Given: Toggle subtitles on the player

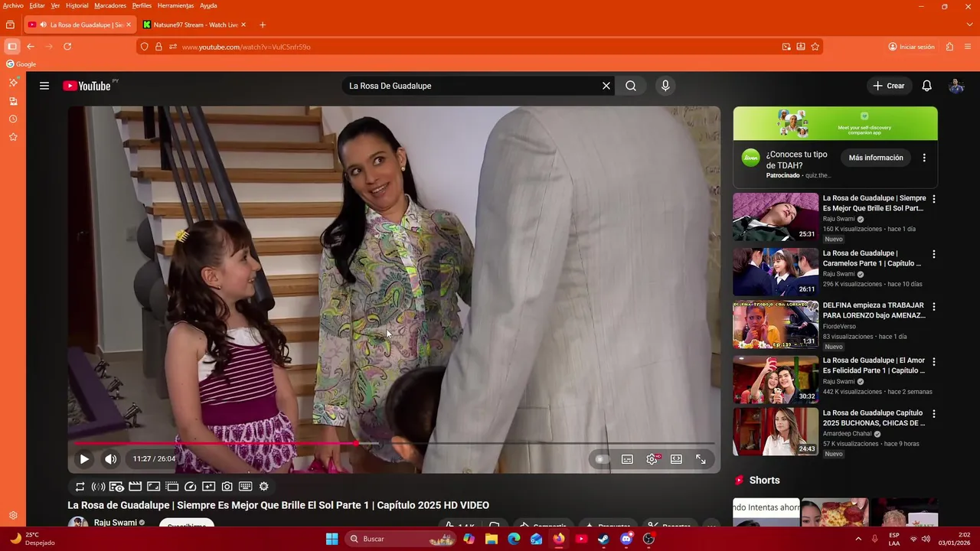Looking at the screenshot, I should (x=627, y=459).
